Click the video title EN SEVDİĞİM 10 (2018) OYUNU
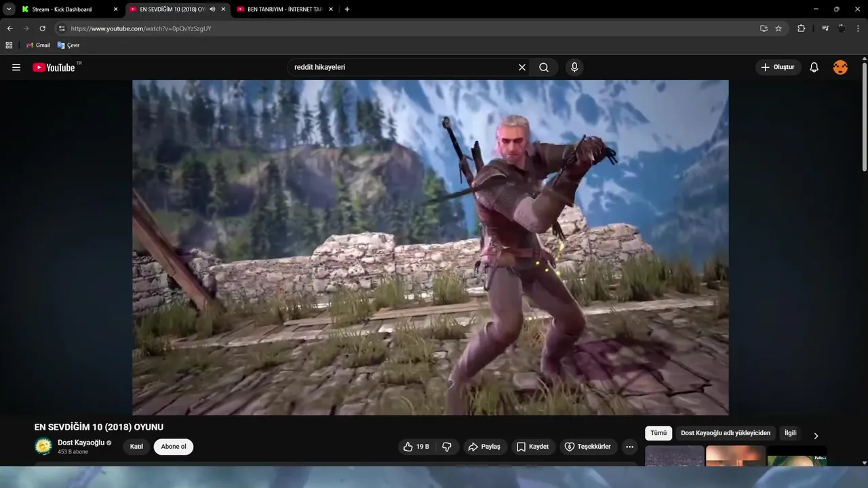This screenshot has width=868, height=488. (99, 427)
